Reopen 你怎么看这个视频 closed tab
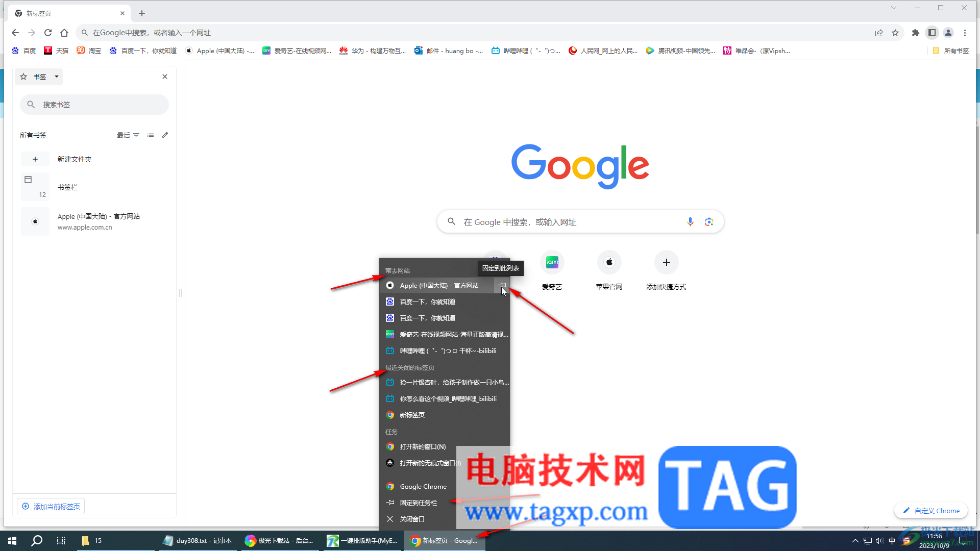The image size is (980, 551). click(445, 399)
